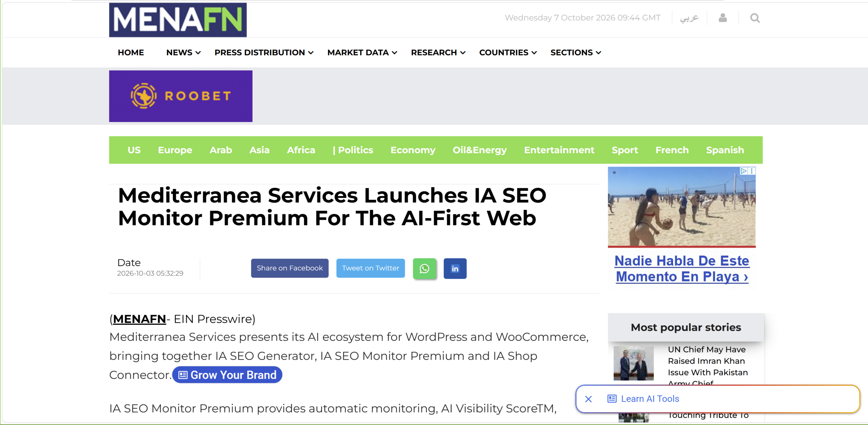The image size is (868, 425).
Task: Click Tweet on Twitter button
Action: point(371,268)
